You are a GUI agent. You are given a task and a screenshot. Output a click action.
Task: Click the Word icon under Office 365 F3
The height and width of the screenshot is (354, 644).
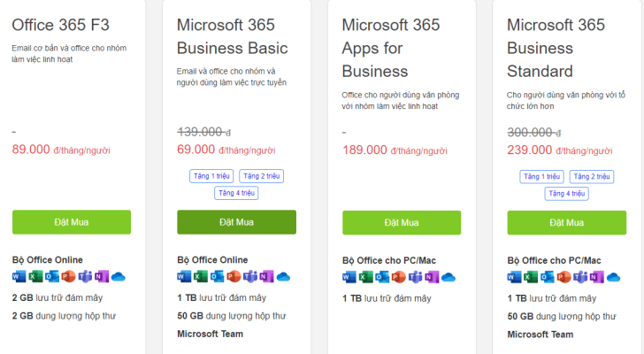click(19, 276)
